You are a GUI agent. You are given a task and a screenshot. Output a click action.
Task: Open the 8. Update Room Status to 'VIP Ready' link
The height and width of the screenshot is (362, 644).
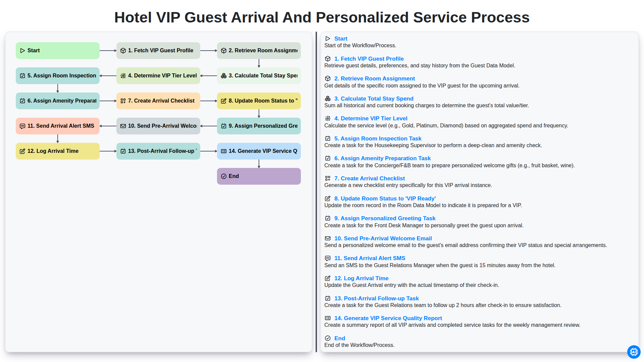(385, 198)
